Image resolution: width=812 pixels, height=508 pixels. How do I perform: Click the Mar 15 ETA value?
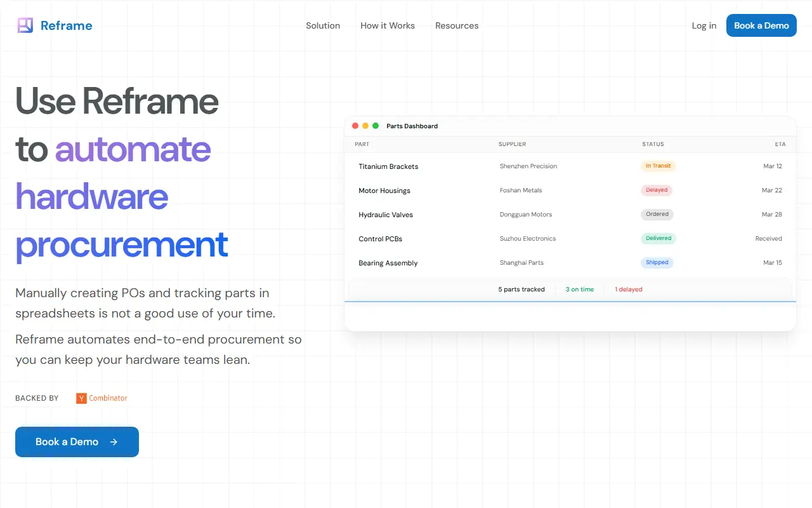773,263
